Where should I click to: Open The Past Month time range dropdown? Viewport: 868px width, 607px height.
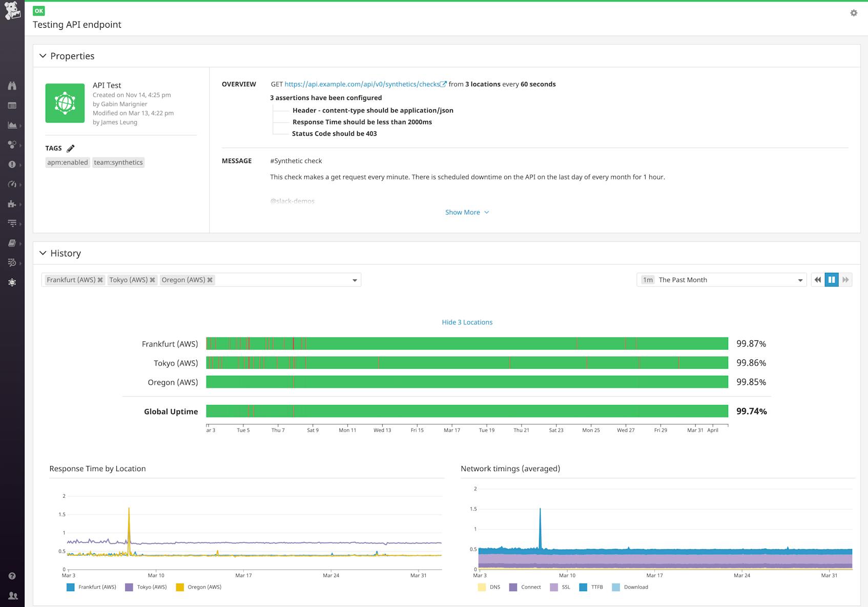click(800, 280)
